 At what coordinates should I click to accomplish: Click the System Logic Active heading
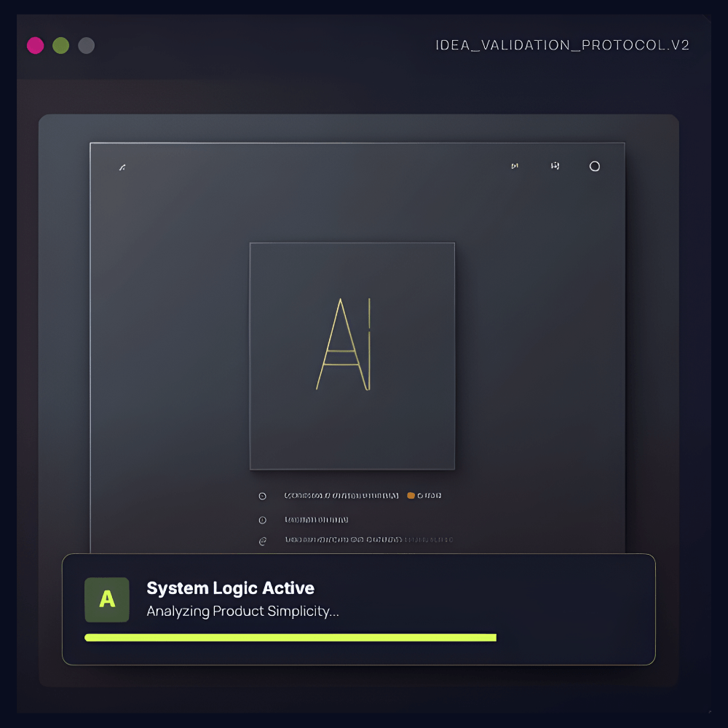click(x=230, y=588)
